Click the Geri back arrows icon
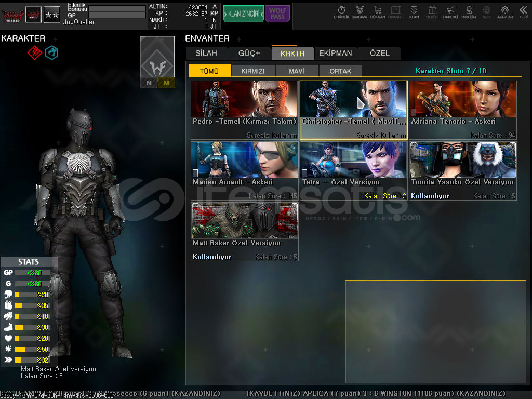The image size is (532, 399). [523, 11]
